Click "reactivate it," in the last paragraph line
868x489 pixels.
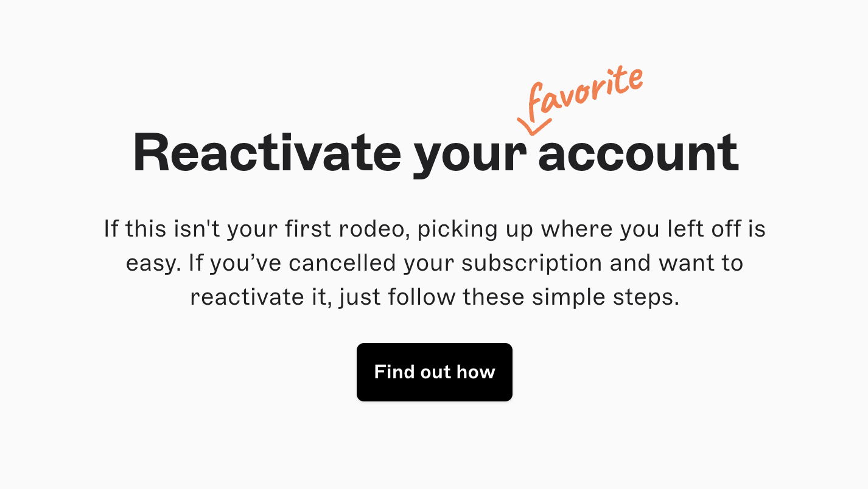pyautogui.click(x=261, y=297)
